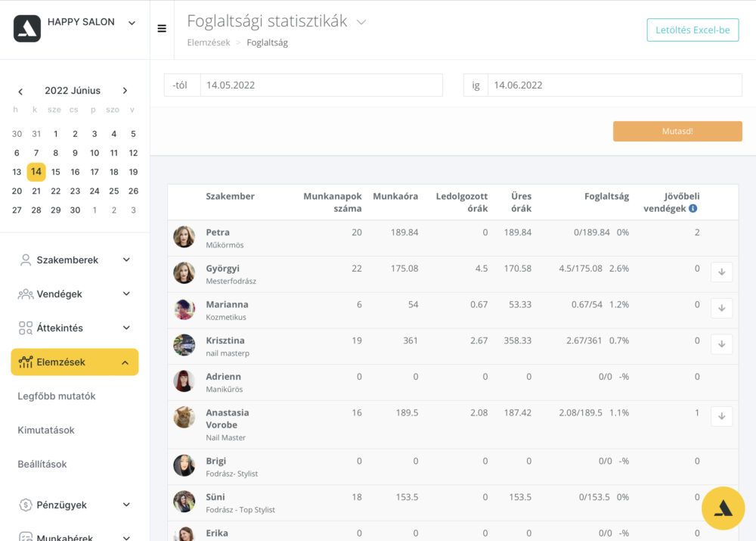Viewport: 756px width, 541px height.
Task: Expand Anastasia Vorobe's row with down arrow
Action: pos(722,416)
